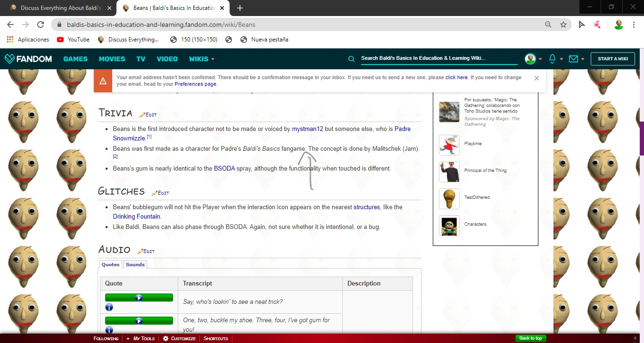Viewport: 644px width, 343px height.
Task: Click the cursor-arrow extension icon
Action: pyautogui.click(x=582, y=24)
